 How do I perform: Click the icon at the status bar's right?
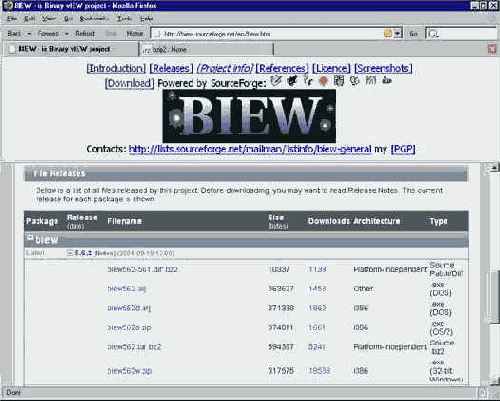click(482, 393)
